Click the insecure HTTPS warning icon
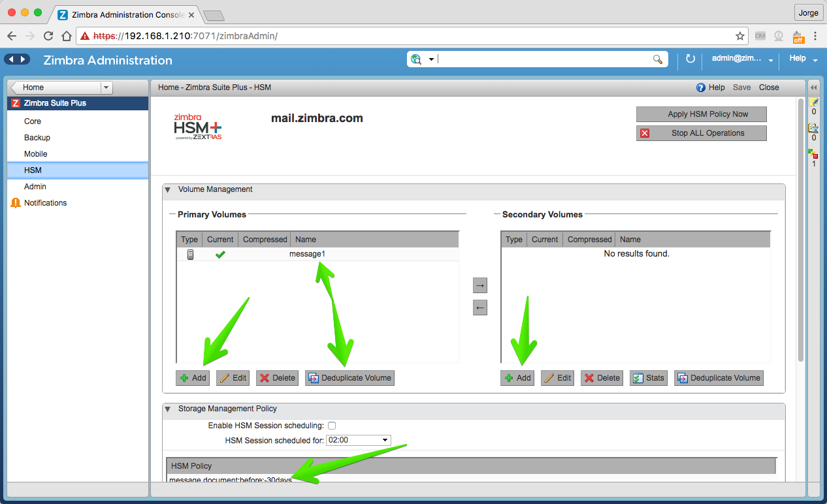 tap(84, 36)
